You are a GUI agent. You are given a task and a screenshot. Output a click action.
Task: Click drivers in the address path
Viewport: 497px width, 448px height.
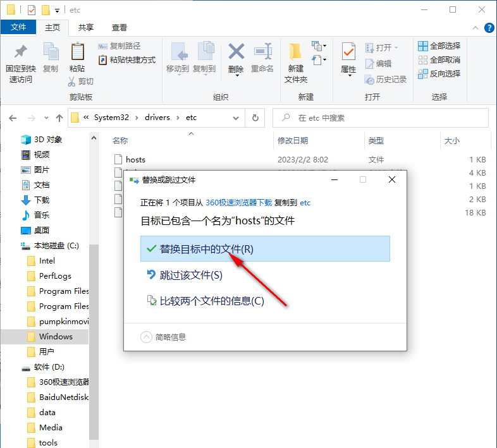157,118
